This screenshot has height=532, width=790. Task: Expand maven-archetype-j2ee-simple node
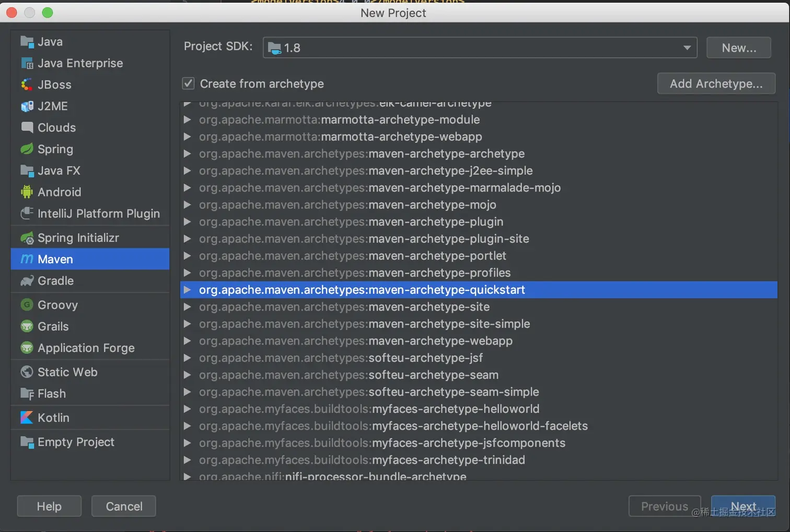click(x=187, y=171)
